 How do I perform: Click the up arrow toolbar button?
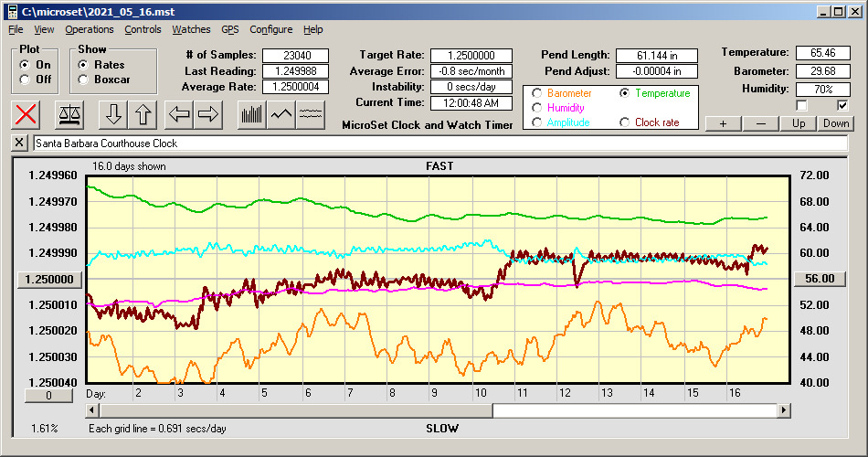143,114
